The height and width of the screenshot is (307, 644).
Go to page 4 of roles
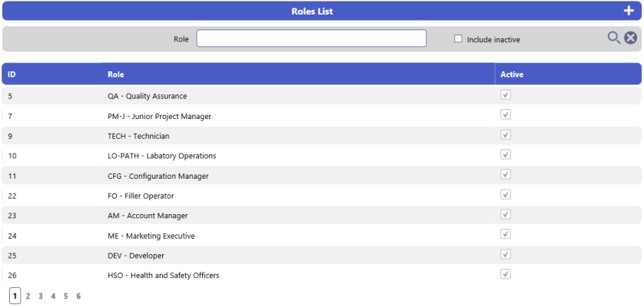tap(53, 296)
